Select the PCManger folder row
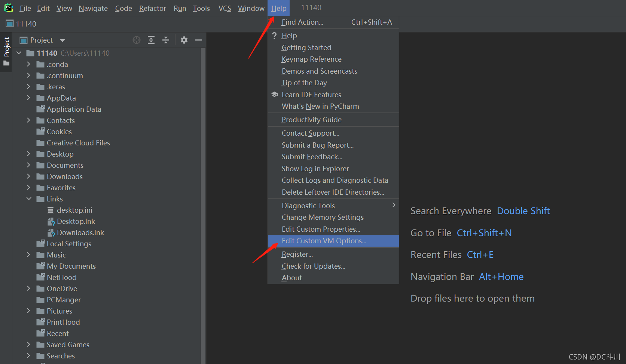Image resolution: width=626 pixels, height=364 pixels. pos(107,300)
